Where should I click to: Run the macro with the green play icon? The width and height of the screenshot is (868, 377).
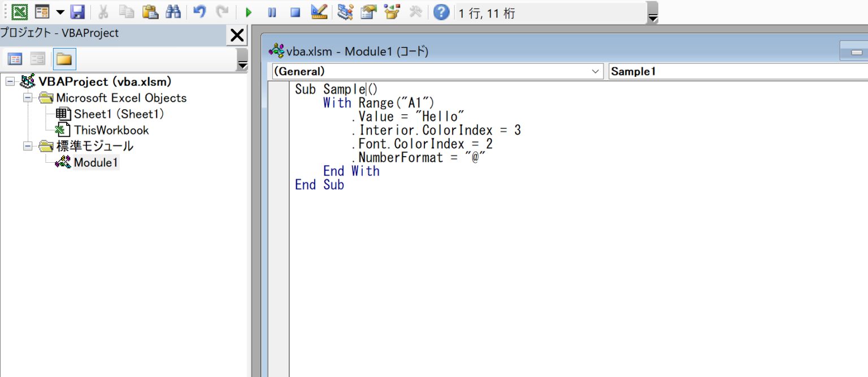249,12
